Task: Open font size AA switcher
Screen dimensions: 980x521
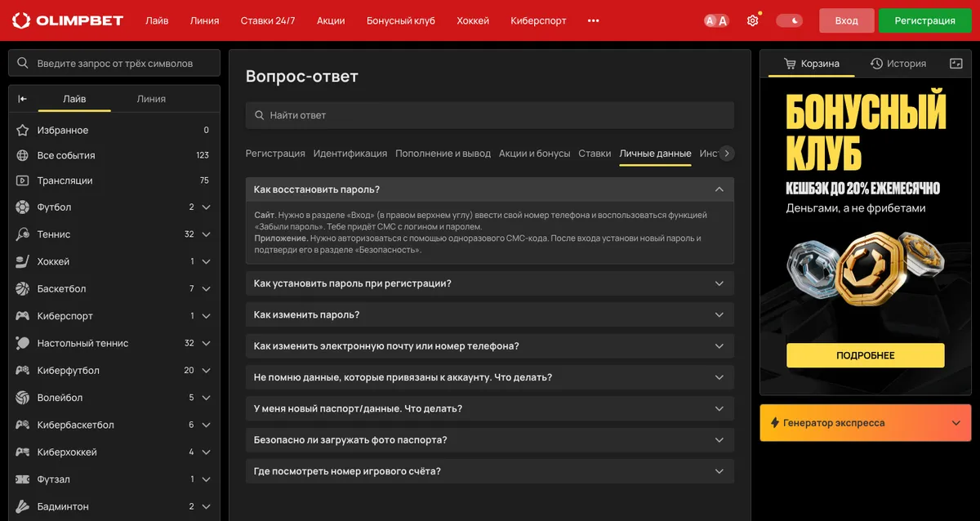Action: pos(716,20)
